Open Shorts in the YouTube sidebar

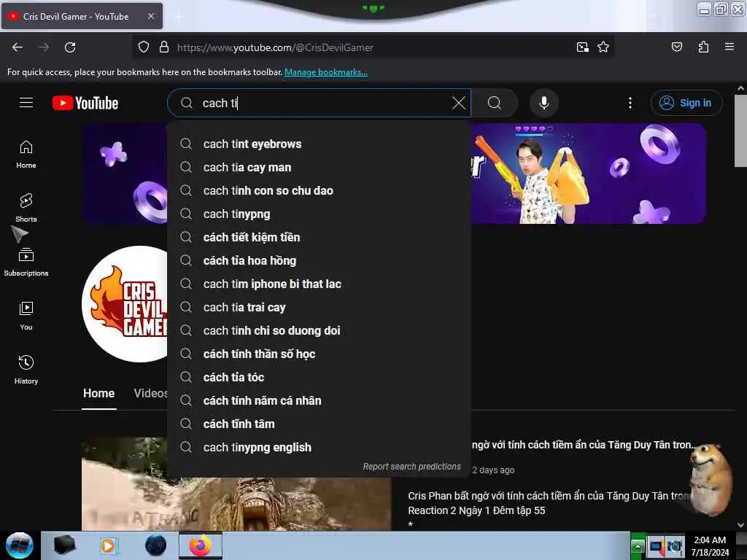pos(26,208)
